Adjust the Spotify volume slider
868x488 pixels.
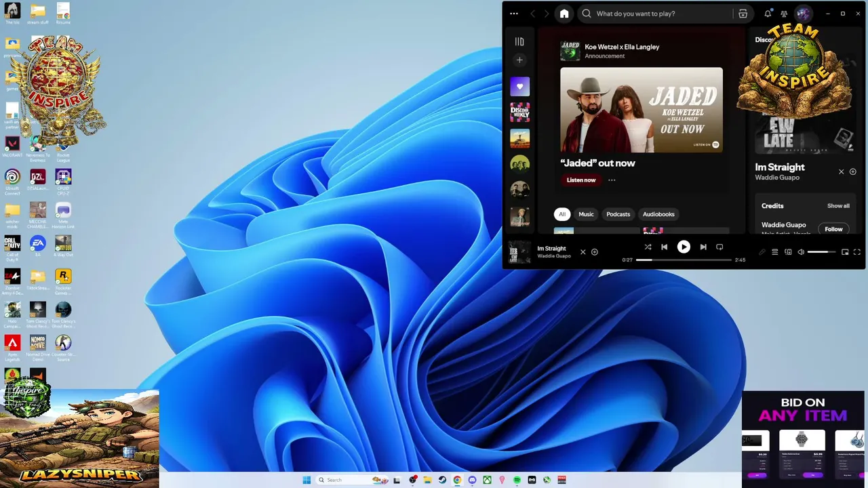pos(822,252)
